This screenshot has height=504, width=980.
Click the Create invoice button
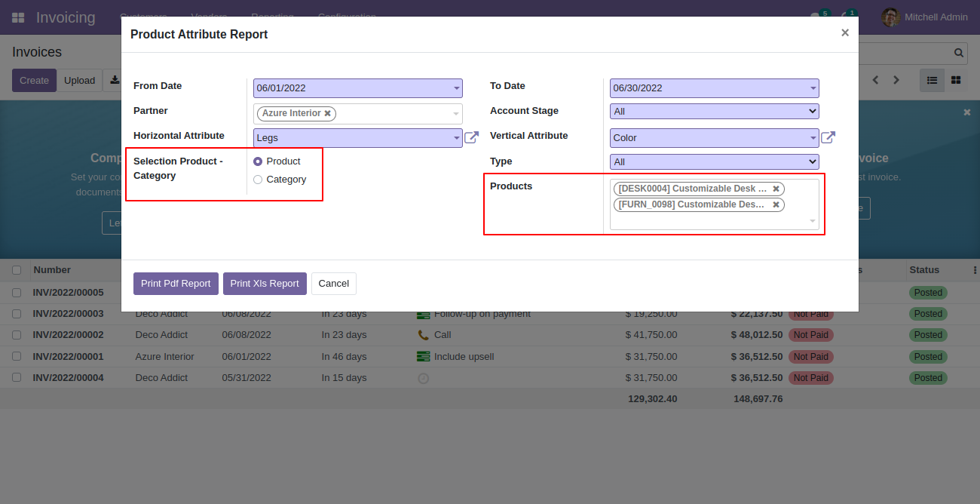[34, 81]
